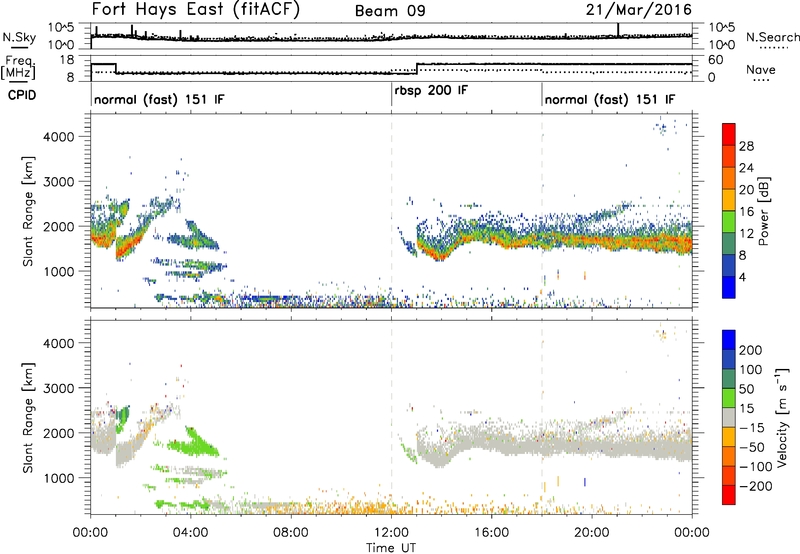This screenshot has height=554, width=800.
Task: Click the 60 Nave scale value
Action: [x=716, y=60]
